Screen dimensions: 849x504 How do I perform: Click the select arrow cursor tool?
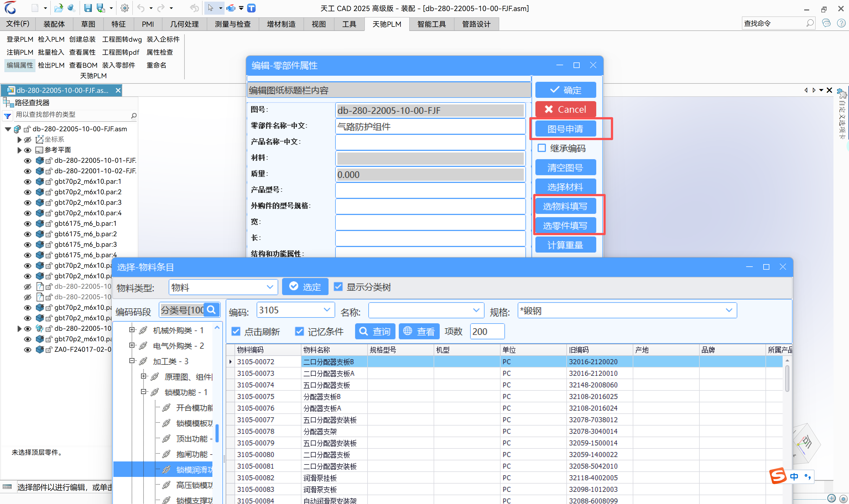tap(210, 8)
